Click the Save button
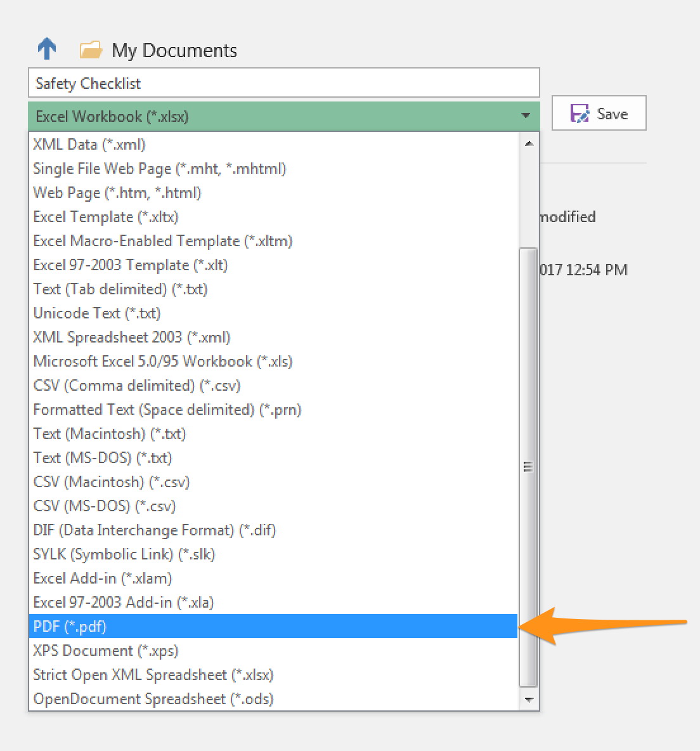Viewport: 700px width, 751px height. 599,114
